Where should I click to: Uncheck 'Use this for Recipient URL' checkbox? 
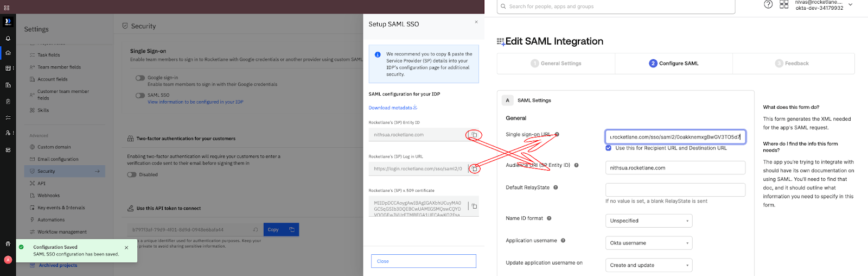coord(608,148)
